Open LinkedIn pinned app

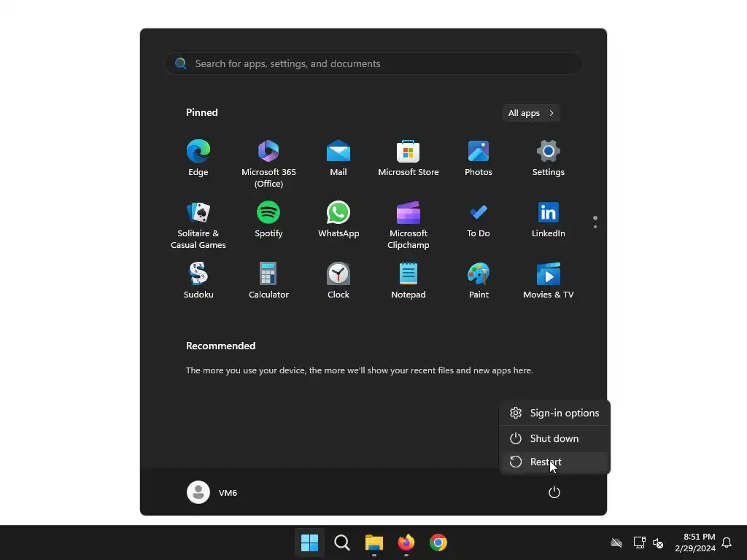549,219
